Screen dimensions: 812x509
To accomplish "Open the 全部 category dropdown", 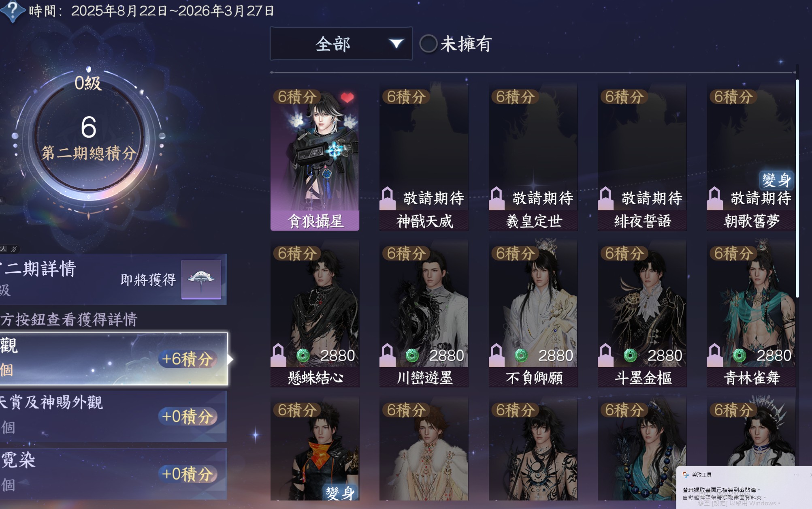I will coord(341,44).
